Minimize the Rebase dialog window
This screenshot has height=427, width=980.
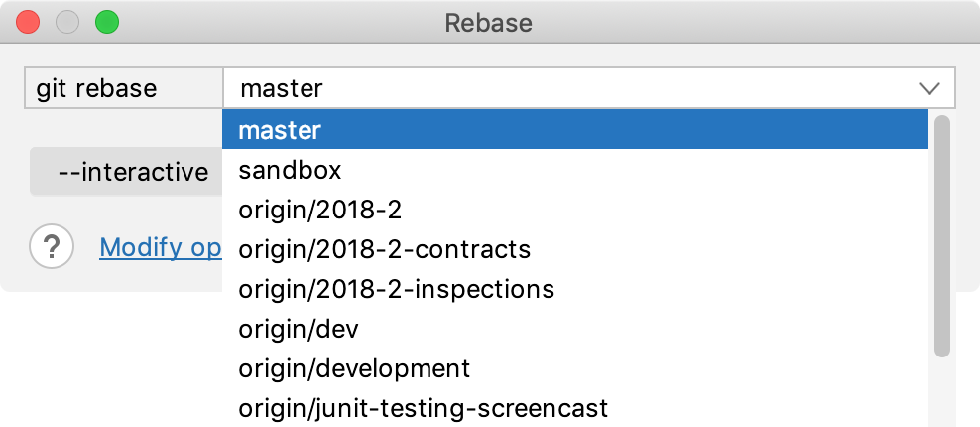click(67, 22)
